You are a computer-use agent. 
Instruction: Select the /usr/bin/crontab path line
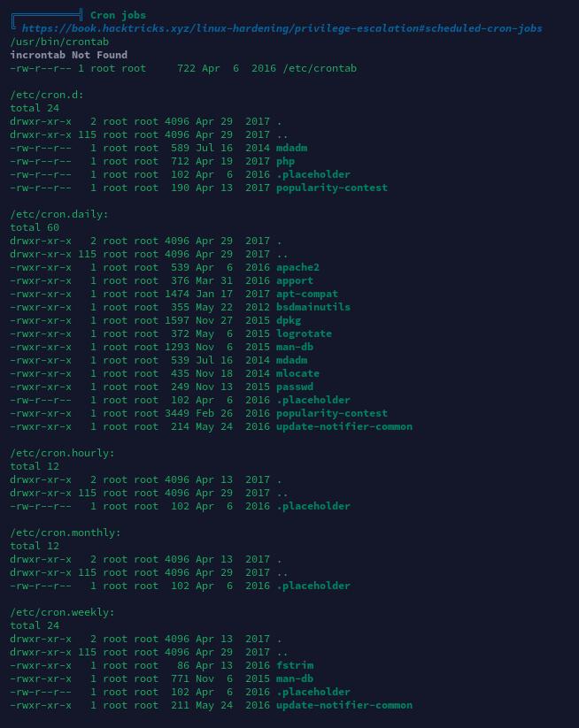click(x=59, y=42)
